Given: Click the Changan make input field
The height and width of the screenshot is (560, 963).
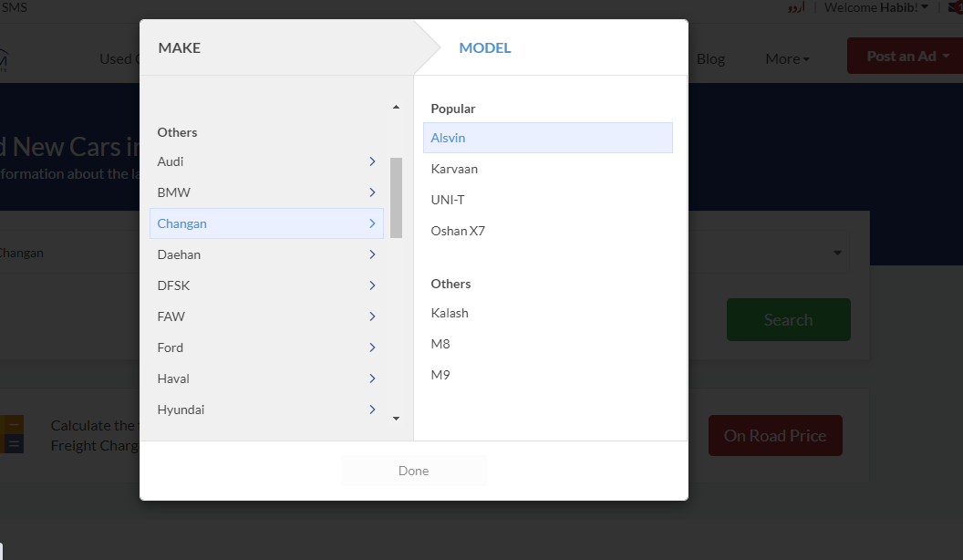Looking at the screenshot, I should point(69,253).
